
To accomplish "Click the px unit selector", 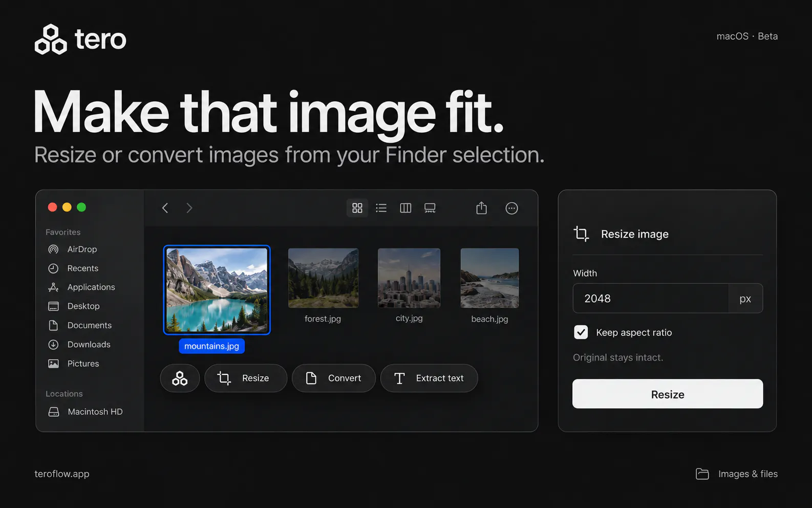I will (745, 299).
